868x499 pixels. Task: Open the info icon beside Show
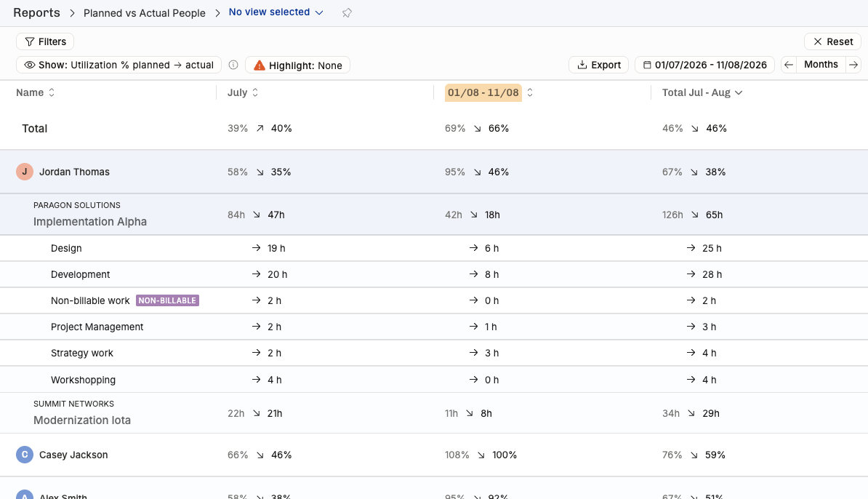pos(233,65)
